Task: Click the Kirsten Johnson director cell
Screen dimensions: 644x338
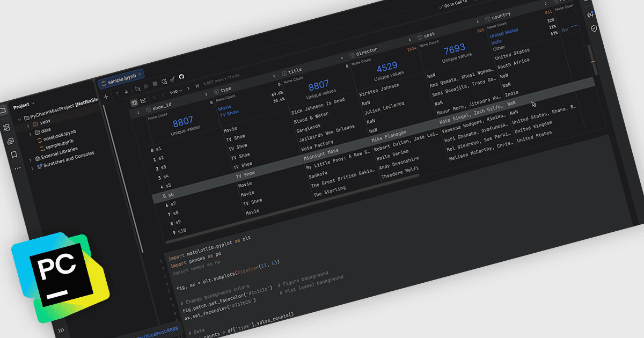Action: pyautogui.click(x=379, y=89)
